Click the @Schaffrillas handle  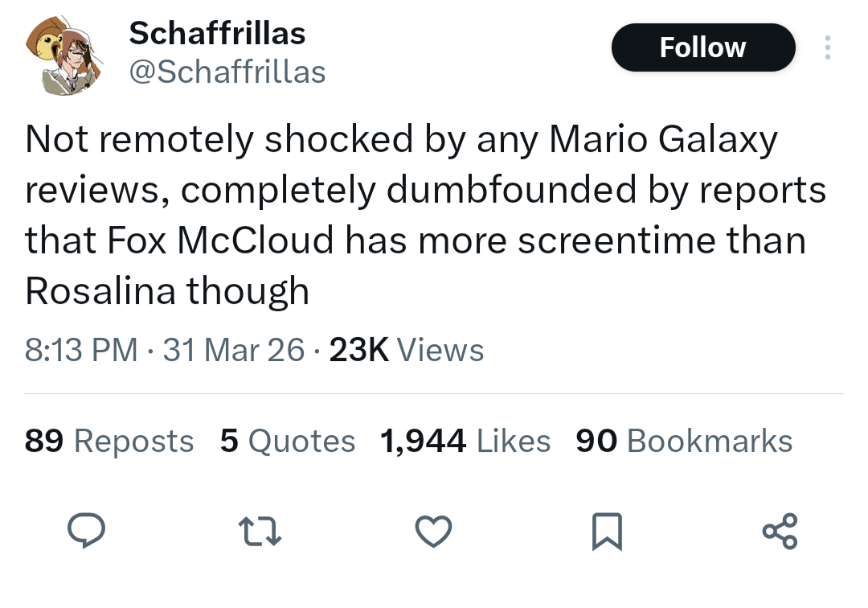(x=227, y=72)
